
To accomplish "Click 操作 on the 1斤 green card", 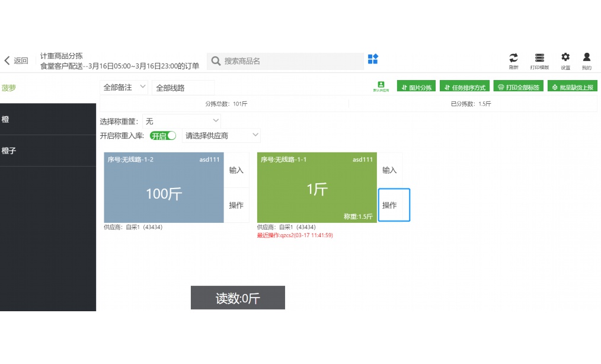I will (x=394, y=205).
